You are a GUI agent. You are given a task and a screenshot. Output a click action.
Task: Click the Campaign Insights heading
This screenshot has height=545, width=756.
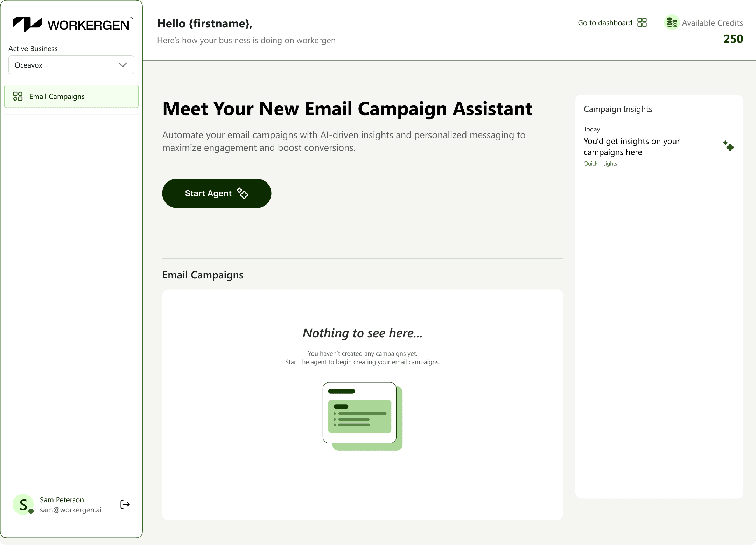click(x=618, y=109)
